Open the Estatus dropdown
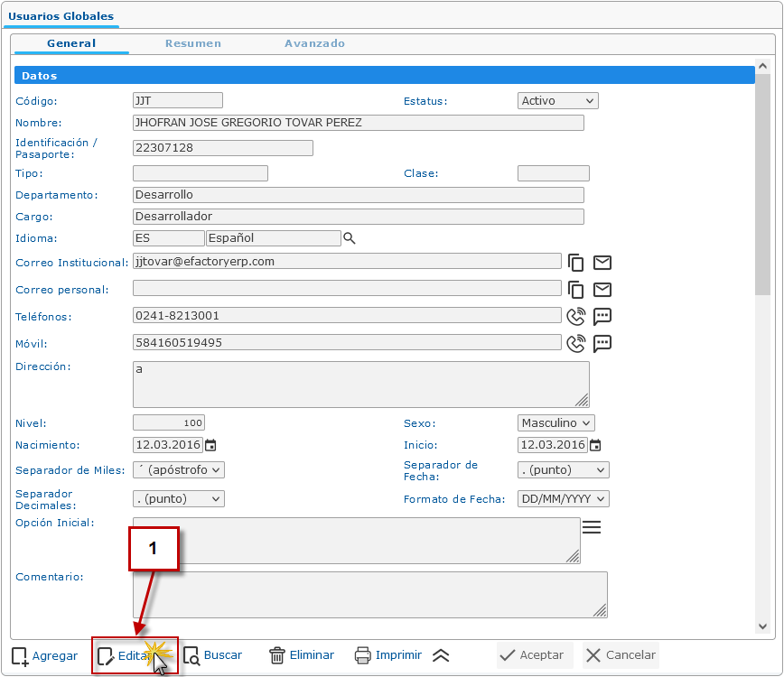This screenshot has height=677, width=784. [x=557, y=101]
